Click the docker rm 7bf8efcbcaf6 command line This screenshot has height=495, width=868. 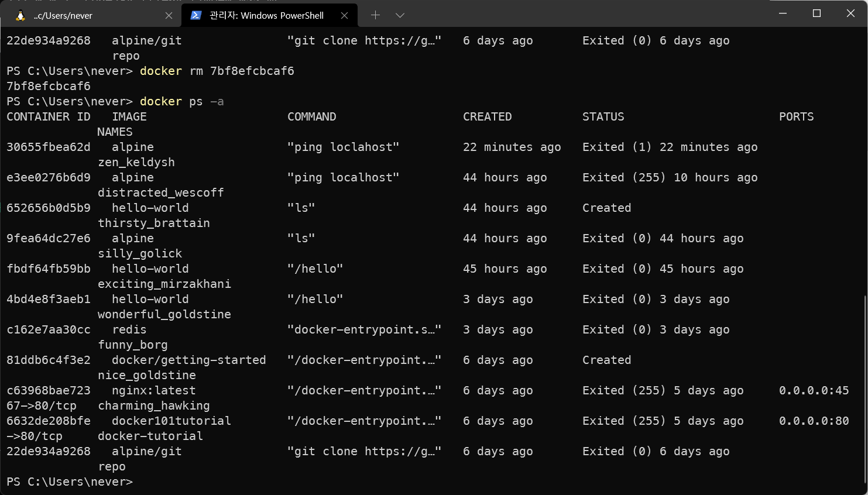pyautogui.click(x=217, y=71)
